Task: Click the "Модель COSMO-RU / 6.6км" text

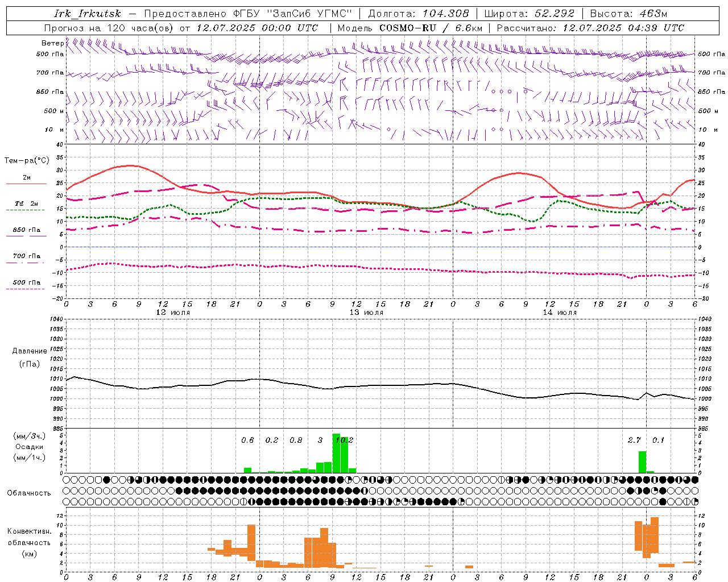Action: point(410,28)
